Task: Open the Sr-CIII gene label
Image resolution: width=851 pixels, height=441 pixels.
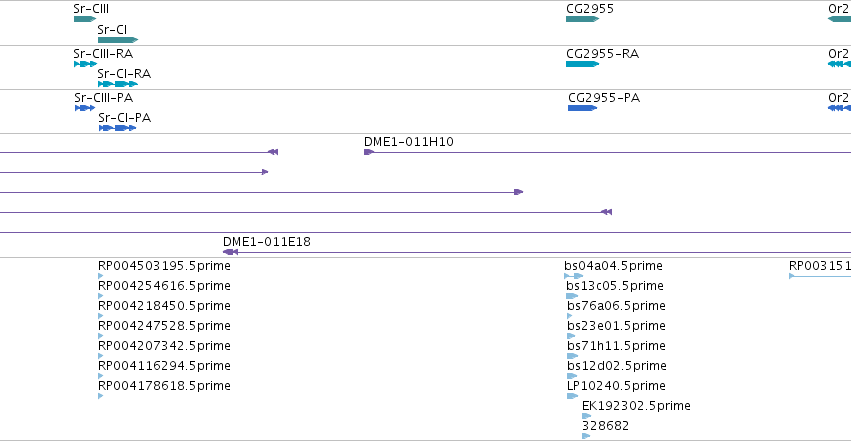Action: pos(91,9)
